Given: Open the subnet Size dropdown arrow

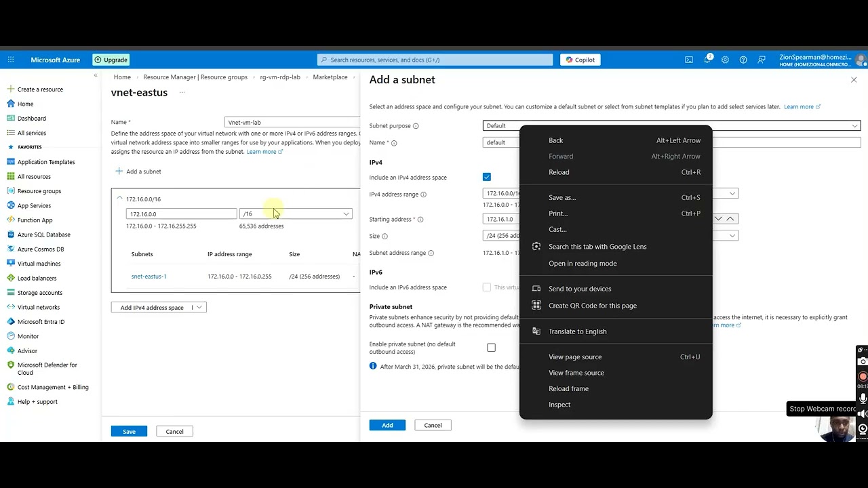Looking at the screenshot, I should click(732, 236).
